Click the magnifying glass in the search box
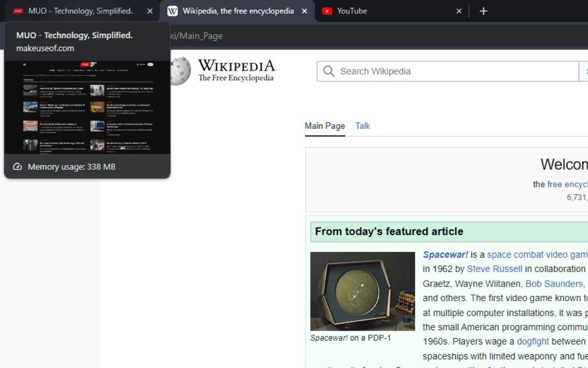This screenshot has height=368, width=588. pos(328,71)
